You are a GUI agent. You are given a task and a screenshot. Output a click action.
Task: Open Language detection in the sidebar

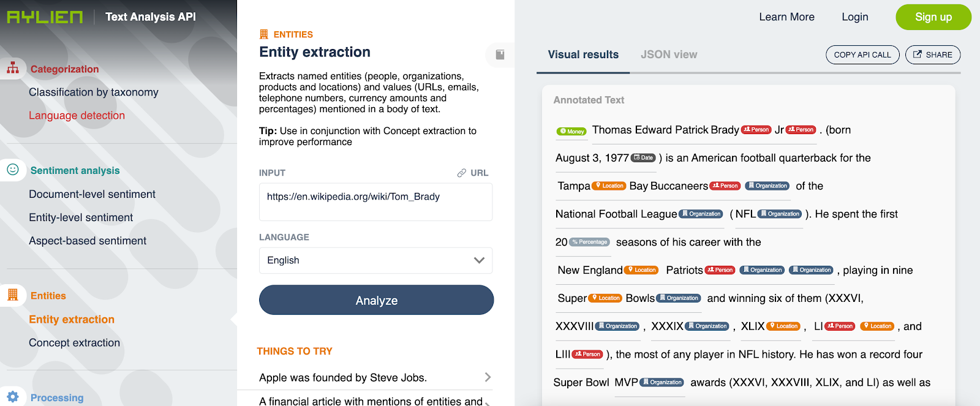[77, 116]
